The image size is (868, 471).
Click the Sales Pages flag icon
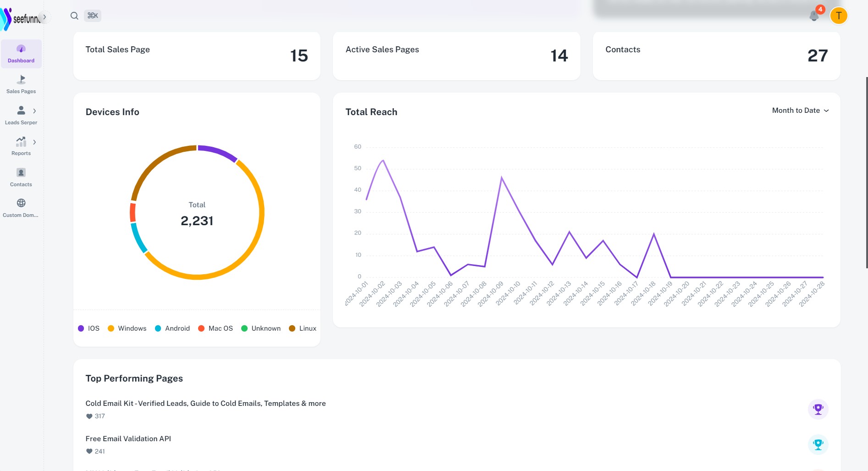coord(21,80)
